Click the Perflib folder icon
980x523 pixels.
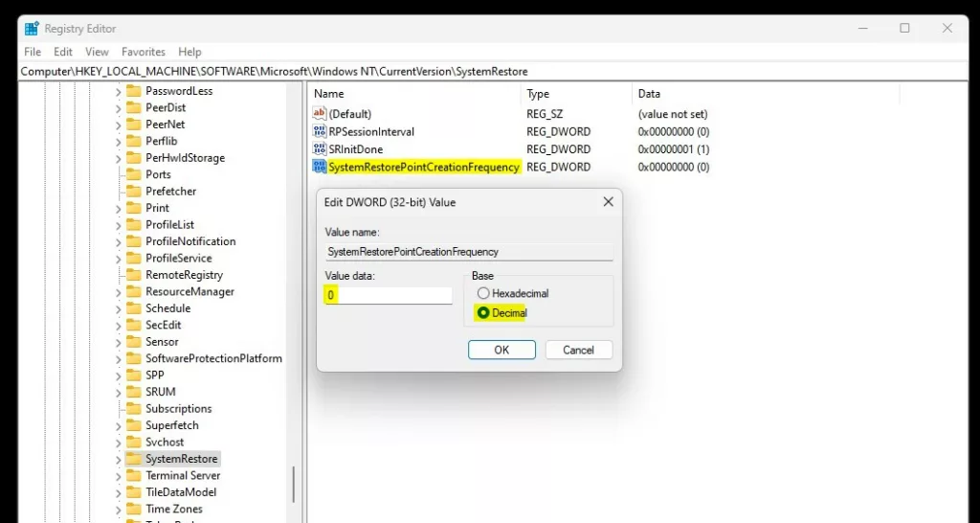(x=134, y=141)
